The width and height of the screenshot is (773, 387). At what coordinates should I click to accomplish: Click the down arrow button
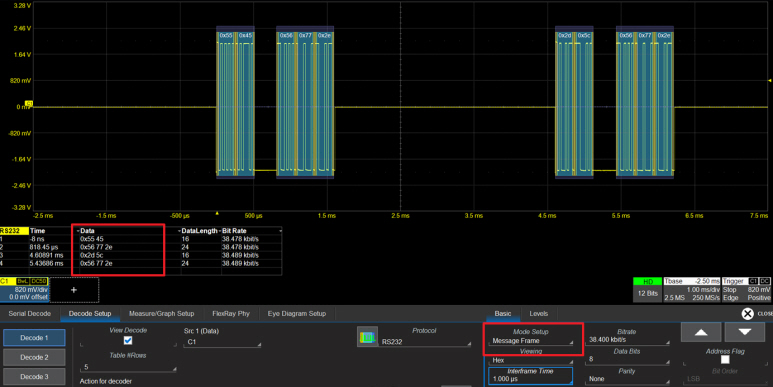click(x=744, y=332)
